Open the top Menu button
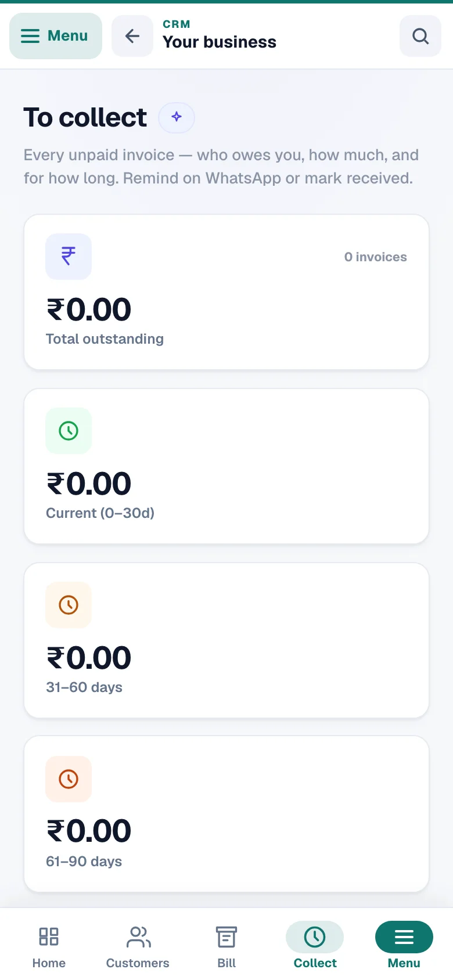 tap(56, 36)
